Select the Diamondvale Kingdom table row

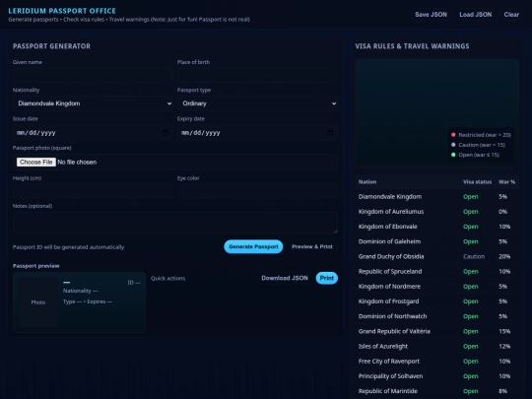pos(437,197)
